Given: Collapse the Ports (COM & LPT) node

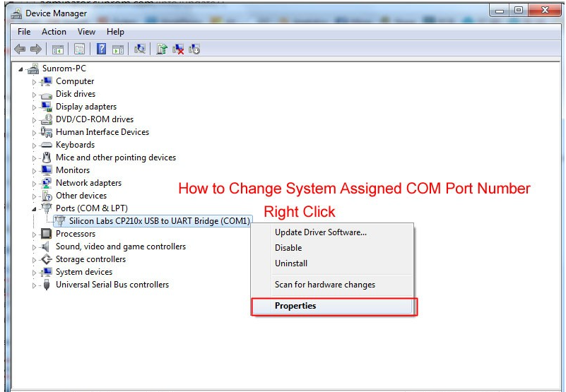Looking at the screenshot, I should pos(34,209).
